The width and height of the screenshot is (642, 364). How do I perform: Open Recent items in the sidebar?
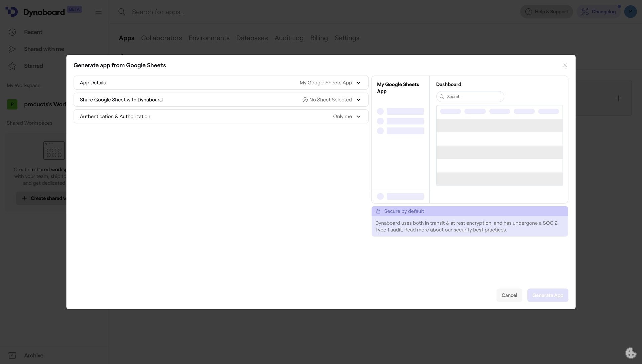[x=33, y=32]
